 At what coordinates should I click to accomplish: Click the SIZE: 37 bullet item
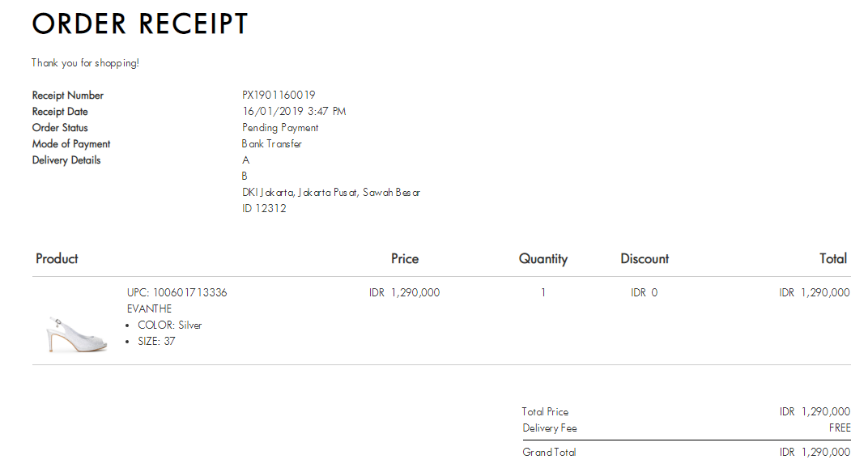pyautogui.click(x=156, y=341)
